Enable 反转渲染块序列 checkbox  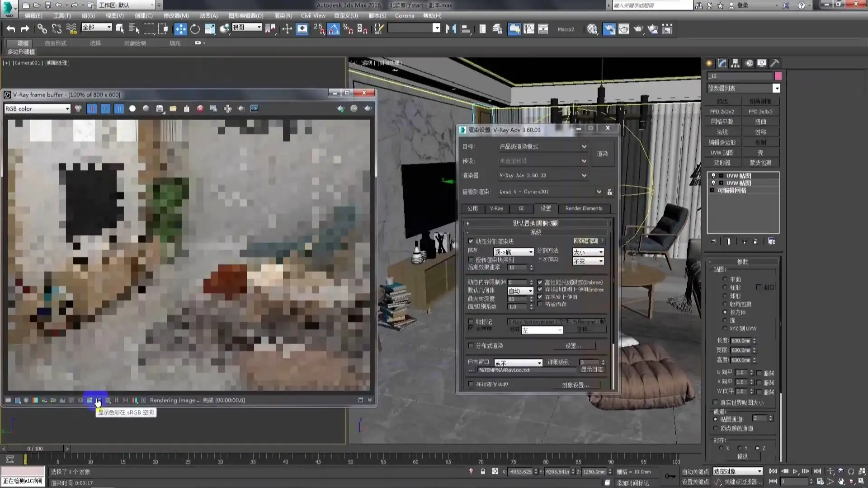pos(471,259)
